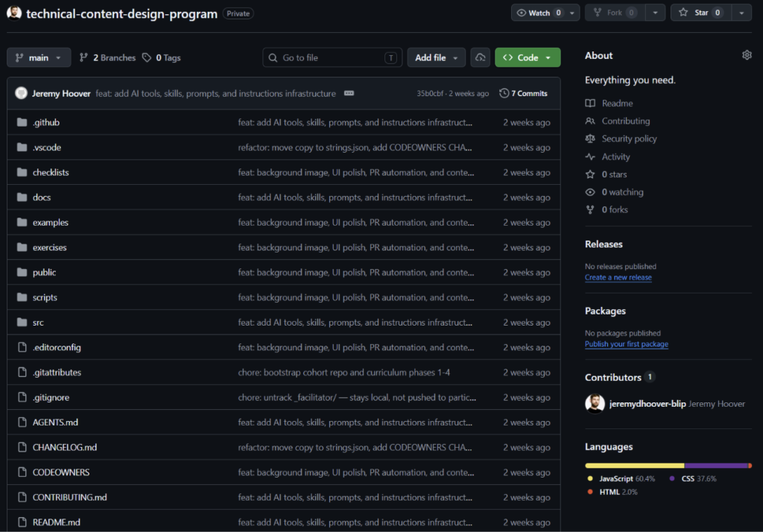Image resolution: width=763 pixels, height=532 pixels.
Task: Click Jeremy Hoover's commit avatar
Action: (x=21, y=93)
